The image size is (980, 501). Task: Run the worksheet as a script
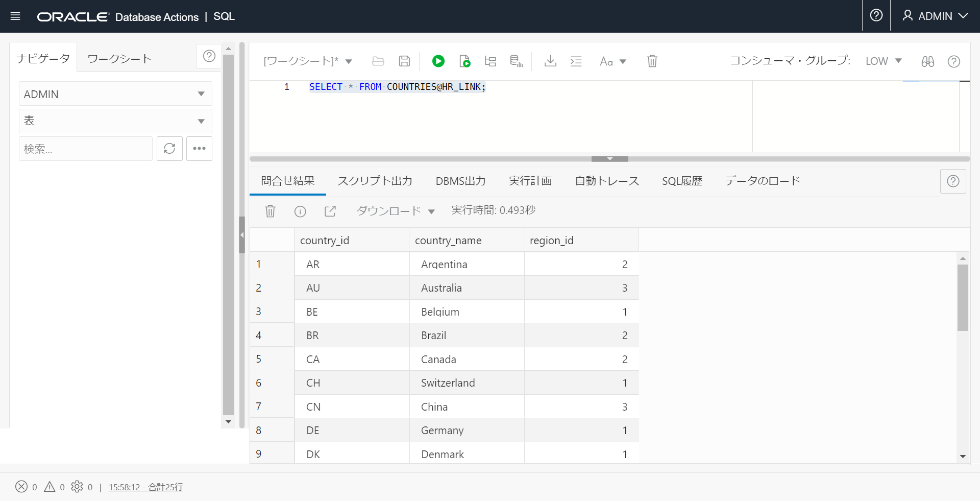(x=464, y=61)
